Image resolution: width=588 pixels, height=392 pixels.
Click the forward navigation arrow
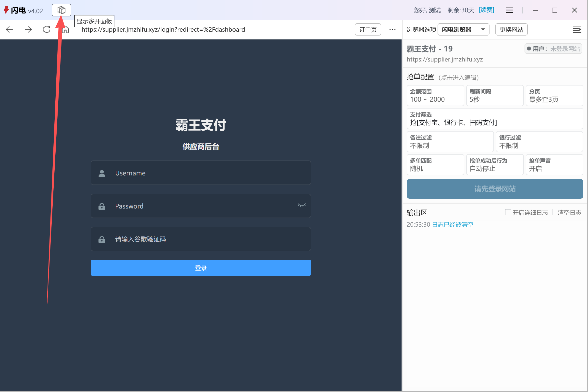(28, 29)
